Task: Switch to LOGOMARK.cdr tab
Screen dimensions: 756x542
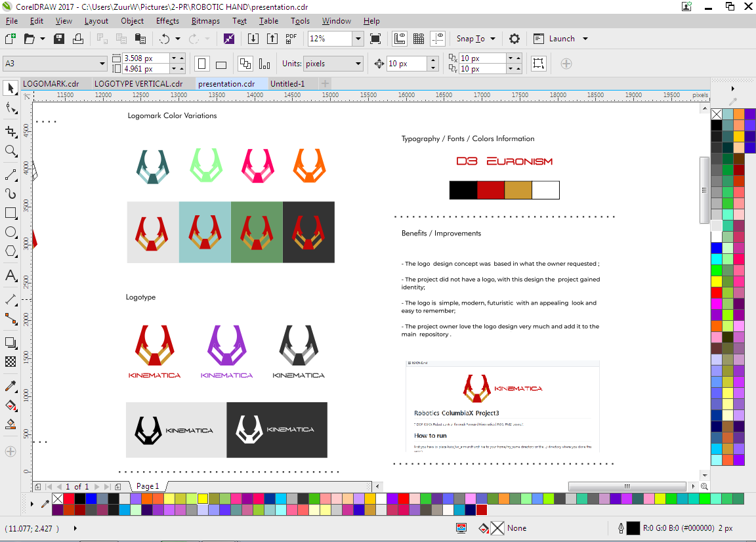Action: point(51,84)
